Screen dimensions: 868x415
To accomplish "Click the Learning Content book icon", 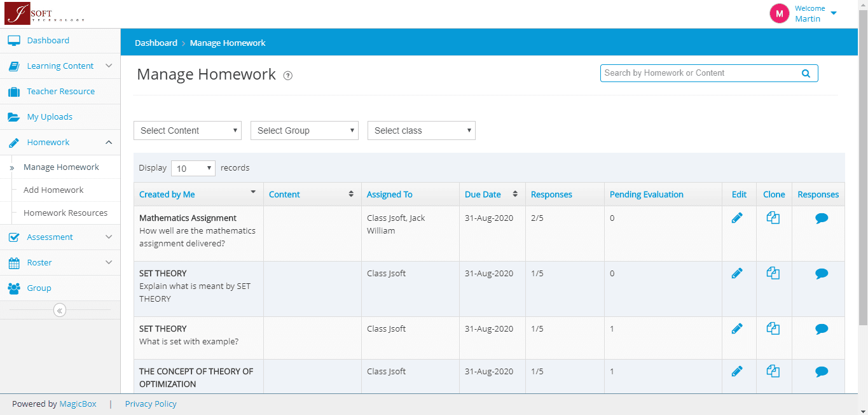I will point(14,66).
